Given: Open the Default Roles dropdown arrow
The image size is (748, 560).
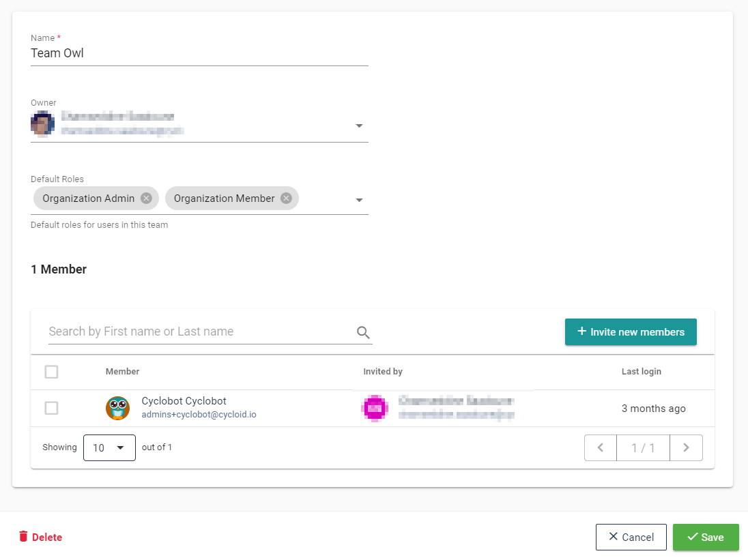Looking at the screenshot, I should coord(359,200).
